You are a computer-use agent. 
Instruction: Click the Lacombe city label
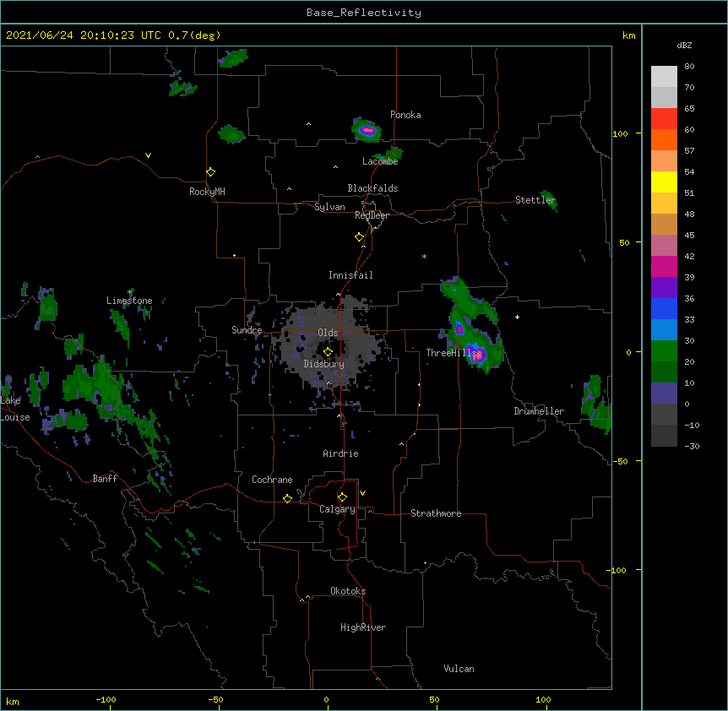[x=380, y=161]
